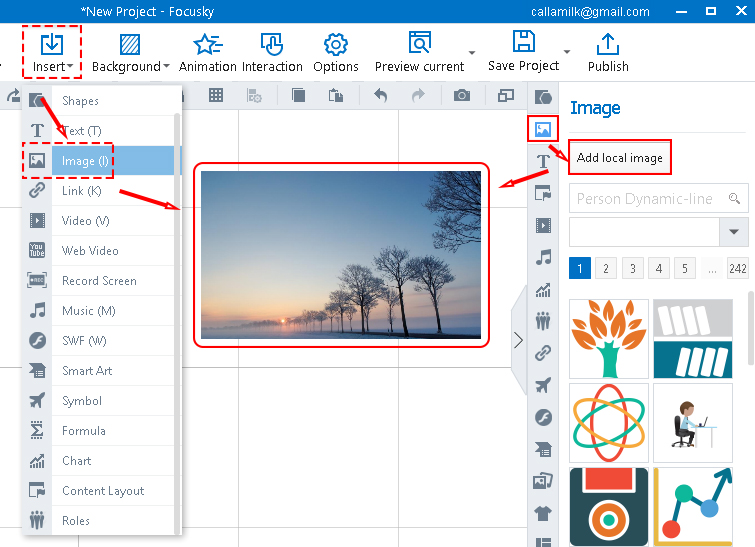
Task: Choose Link (K) from Insert menu
Action: coord(98,191)
